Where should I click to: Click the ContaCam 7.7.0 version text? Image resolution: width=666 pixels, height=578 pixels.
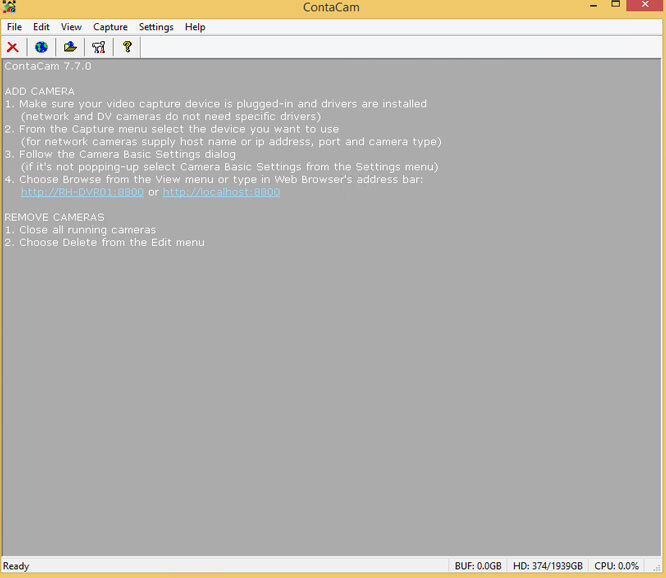[x=48, y=66]
